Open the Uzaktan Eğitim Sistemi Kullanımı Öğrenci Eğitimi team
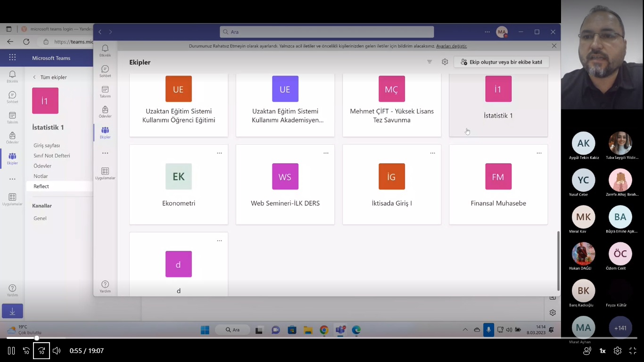Screen dimensions: 644x362 179,105
